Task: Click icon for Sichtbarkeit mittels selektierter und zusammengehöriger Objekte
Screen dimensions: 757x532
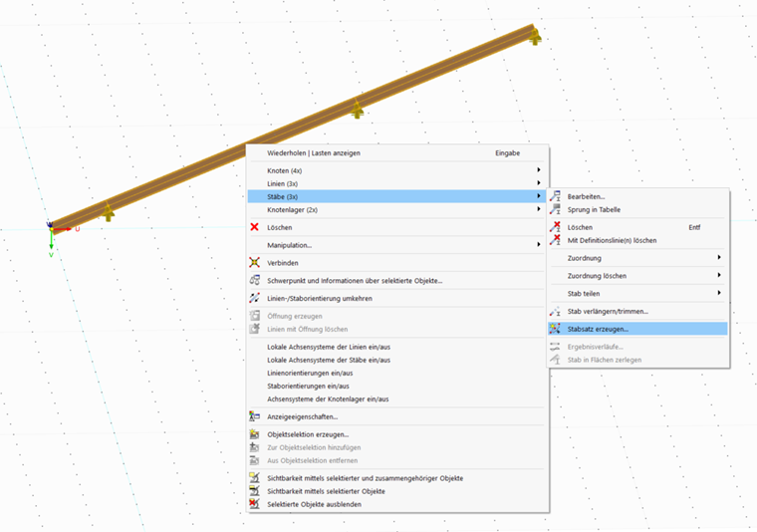Action: pyautogui.click(x=254, y=477)
